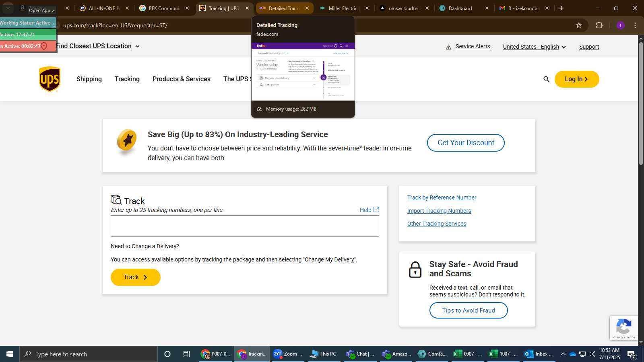The height and width of the screenshot is (362, 644).
Task: Open Products & Services menu
Action: pyautogui.click(x=182, y=79)
